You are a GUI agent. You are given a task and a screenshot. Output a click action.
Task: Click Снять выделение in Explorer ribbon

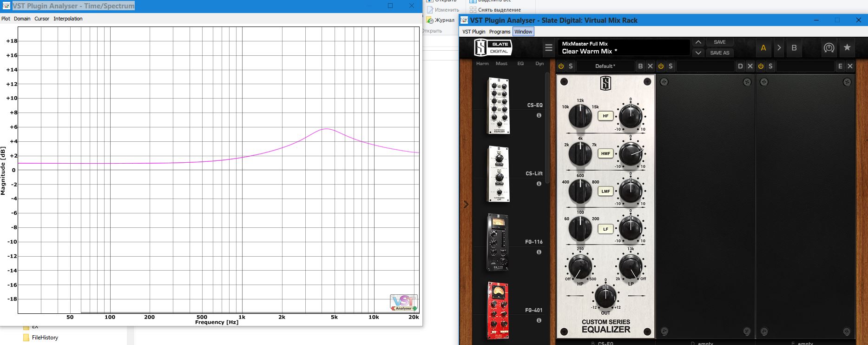[x=495, y=10]
